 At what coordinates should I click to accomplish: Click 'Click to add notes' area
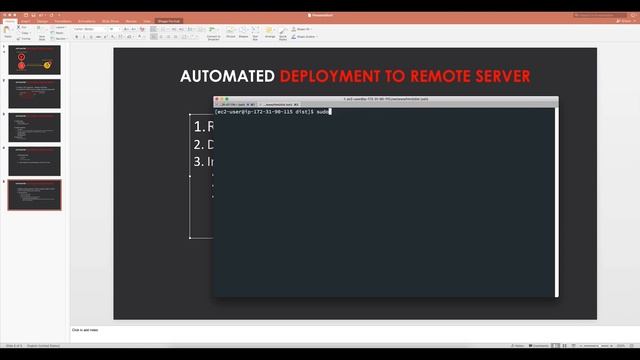[x=85, y=330]
